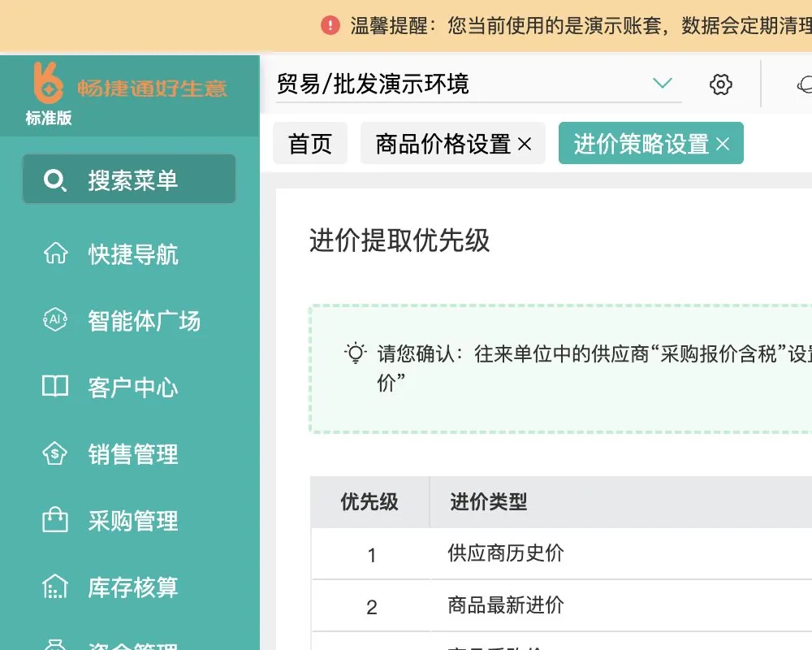Click the chevron arrow of environment selector

tap(663, 83)
